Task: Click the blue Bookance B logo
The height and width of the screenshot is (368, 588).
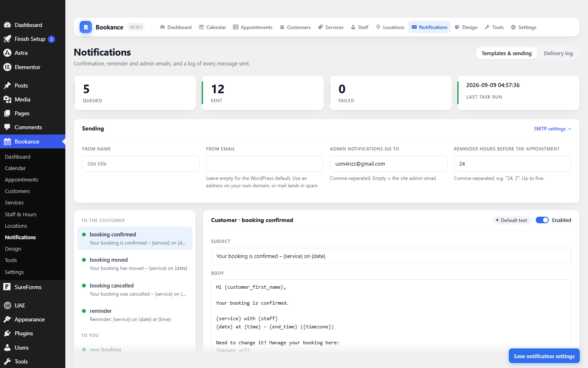Action: coord(86,27)
